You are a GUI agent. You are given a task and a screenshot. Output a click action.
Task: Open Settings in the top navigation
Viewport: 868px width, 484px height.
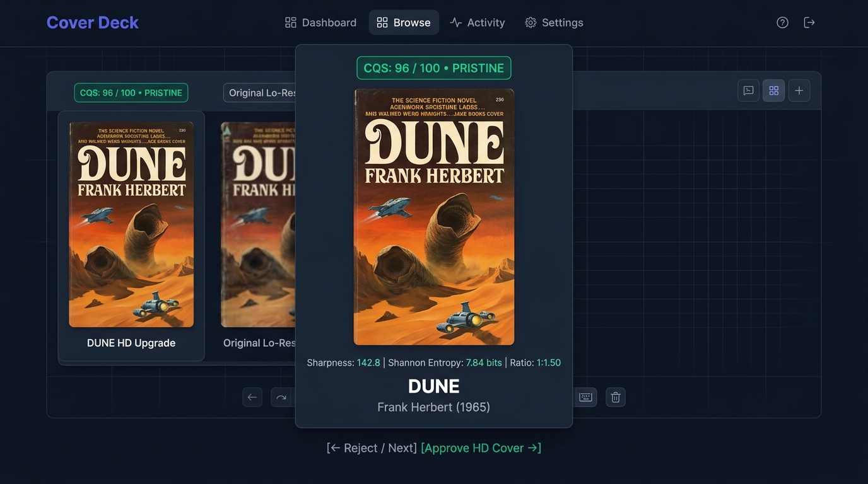point(554,23)
